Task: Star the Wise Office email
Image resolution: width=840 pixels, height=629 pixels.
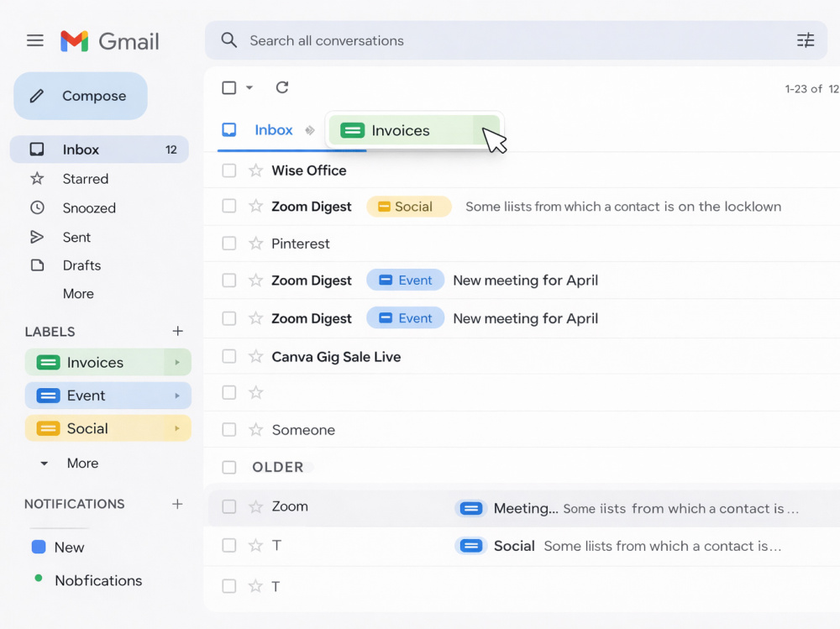Action: (x=256, y=170)
